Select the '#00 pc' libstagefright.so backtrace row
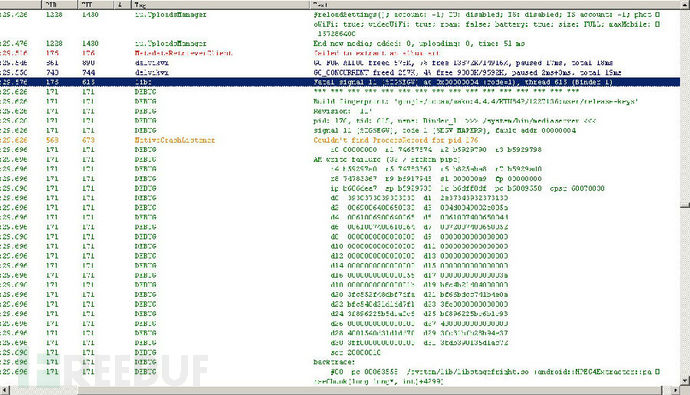 coord(340,377)
